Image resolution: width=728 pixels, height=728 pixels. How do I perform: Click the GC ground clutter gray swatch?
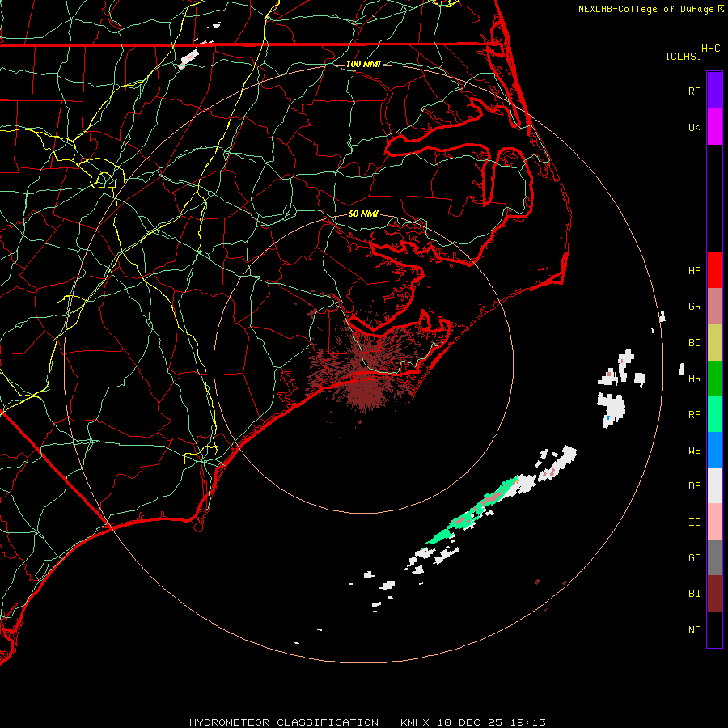coord(714,557)
